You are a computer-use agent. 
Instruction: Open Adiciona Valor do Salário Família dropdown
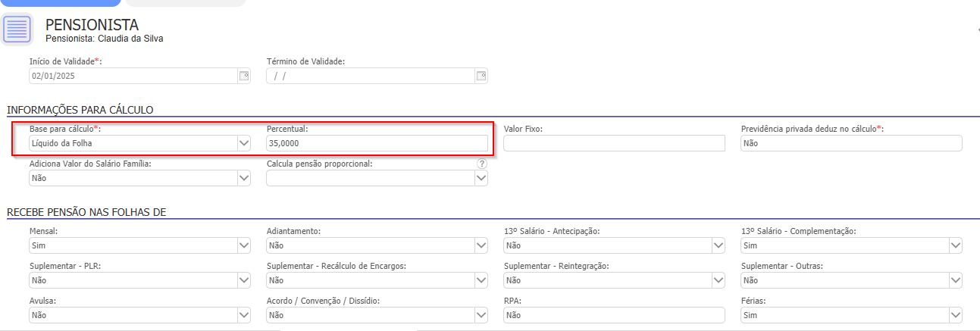pyautogui.click(x=244, y=177)
